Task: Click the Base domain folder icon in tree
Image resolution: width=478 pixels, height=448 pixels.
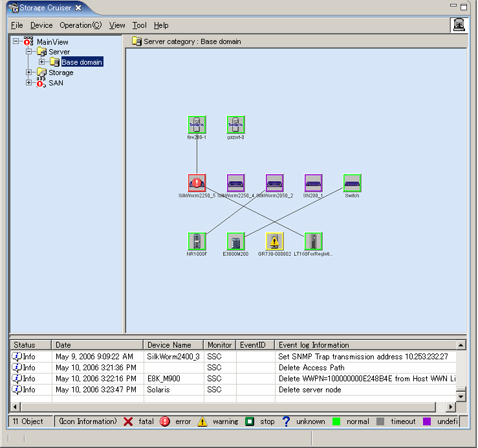Action: (54, 62)
